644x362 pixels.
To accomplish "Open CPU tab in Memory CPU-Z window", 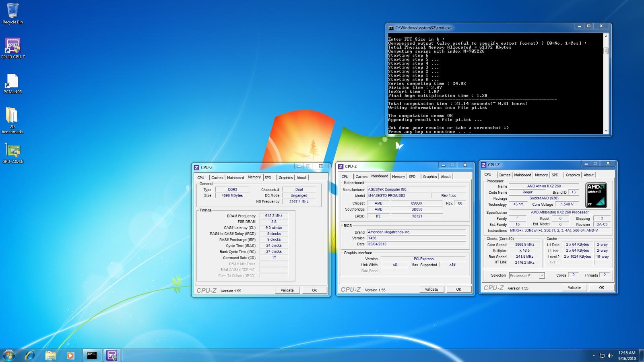I will (x=201, y=178).
